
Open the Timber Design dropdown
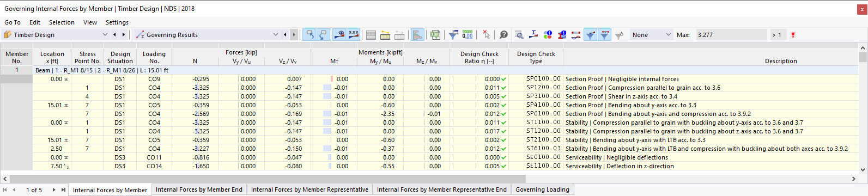tap(56, 35)
